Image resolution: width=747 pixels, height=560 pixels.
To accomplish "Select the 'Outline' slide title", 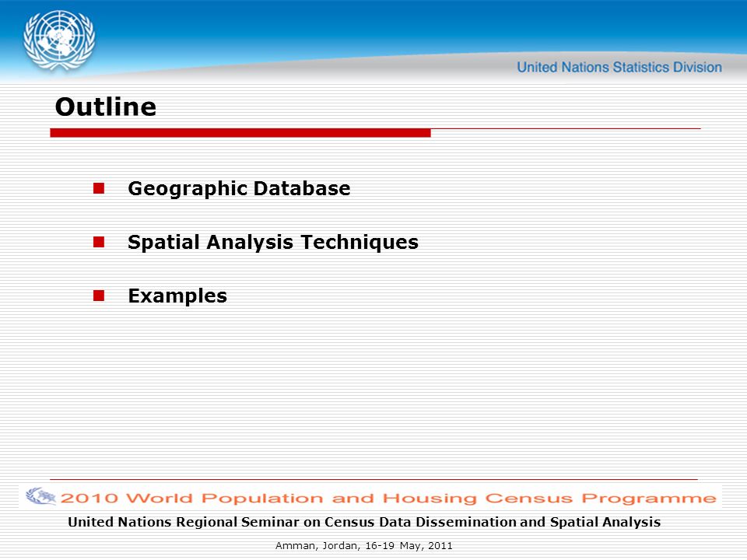I will coord(106,107).
